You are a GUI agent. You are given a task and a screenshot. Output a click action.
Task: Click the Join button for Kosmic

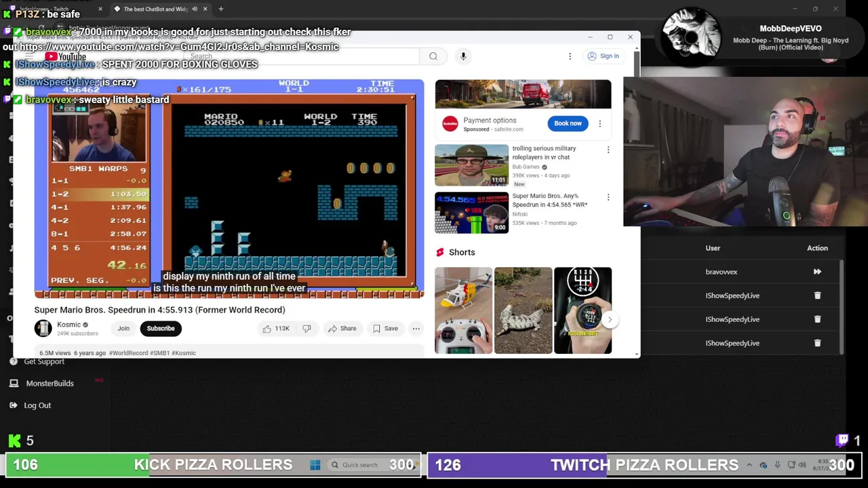[123, 329]
